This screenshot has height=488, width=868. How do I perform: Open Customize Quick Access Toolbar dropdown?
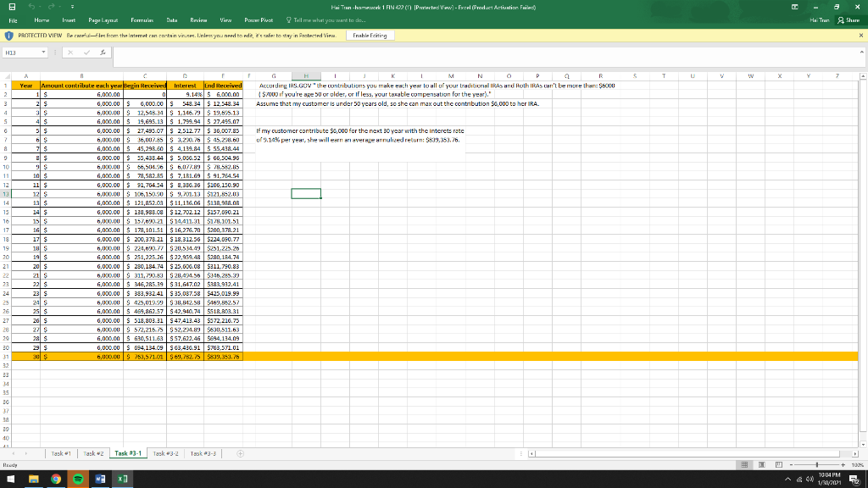pos(72,7)
